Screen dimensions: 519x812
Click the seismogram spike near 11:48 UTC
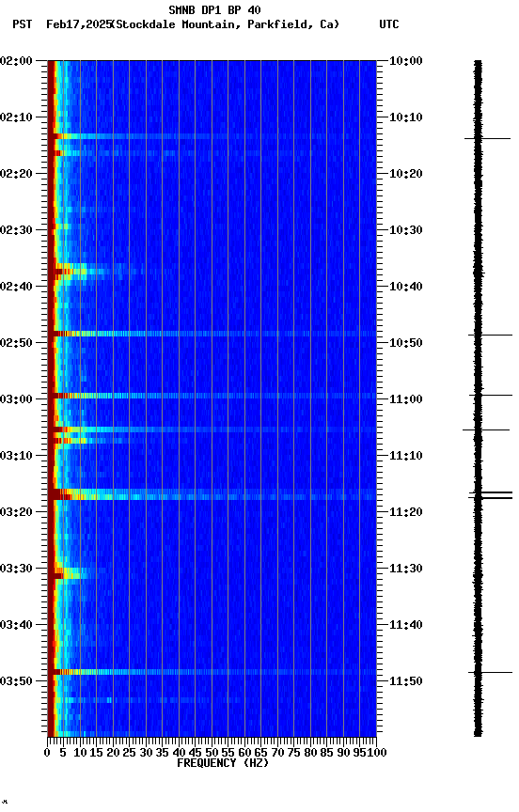(491, 673)
